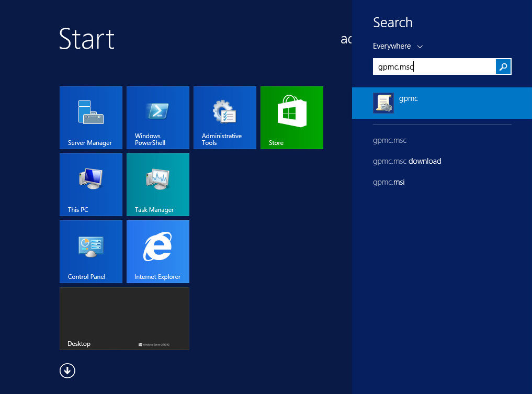Select the gpmc.msc download suggestion

(407, 161)
